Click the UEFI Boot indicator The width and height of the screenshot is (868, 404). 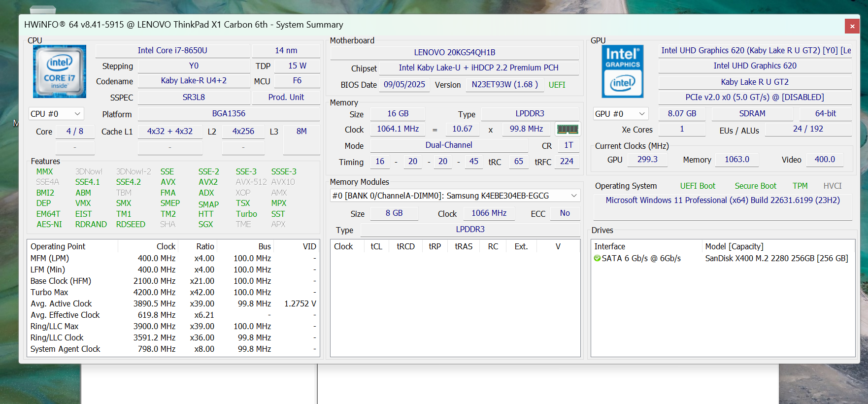pyautogui.click(x=698, y=186)
